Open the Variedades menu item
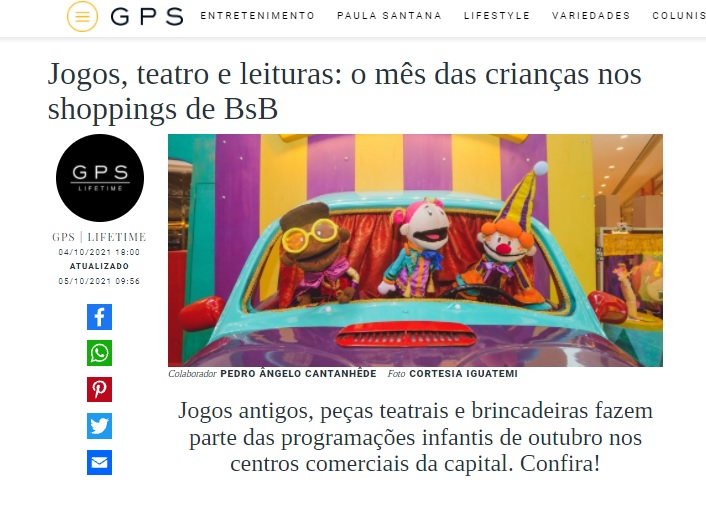Viewport: 706px width, 518px height. click(591, 16)
